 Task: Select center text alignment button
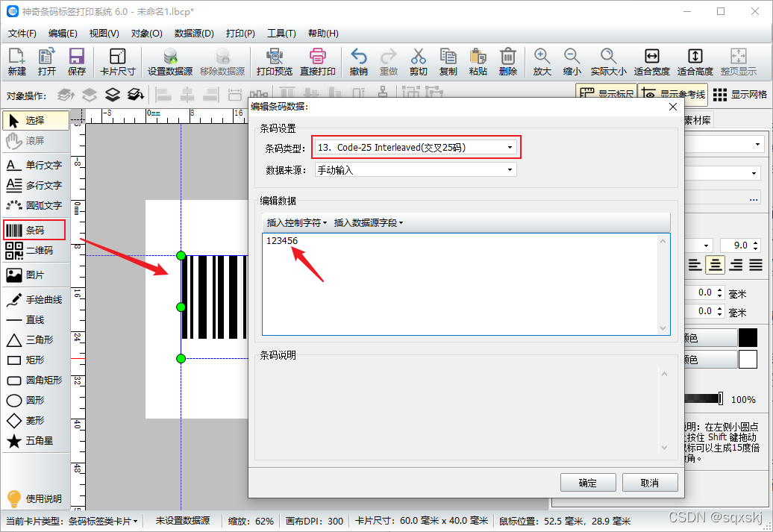[x=716, y=266]
